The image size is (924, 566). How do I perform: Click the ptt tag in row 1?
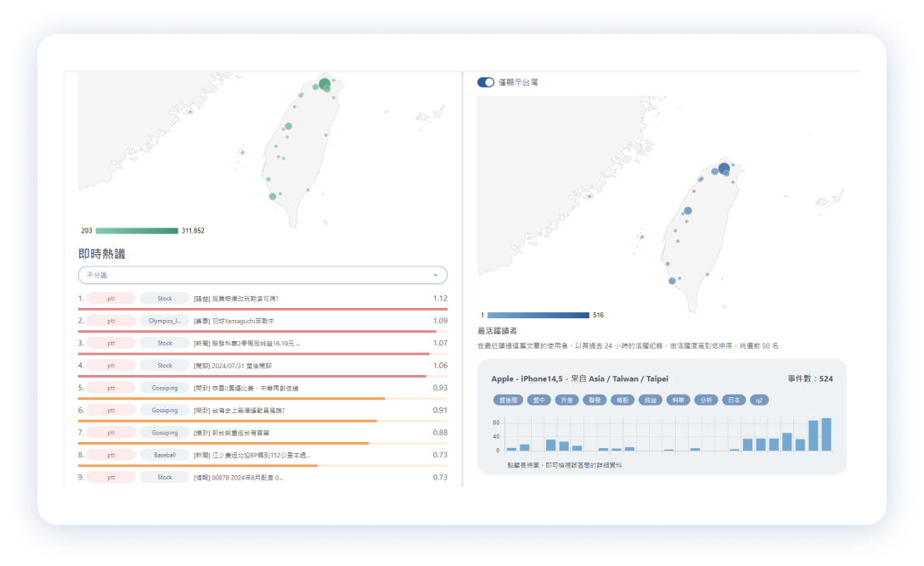110,299
